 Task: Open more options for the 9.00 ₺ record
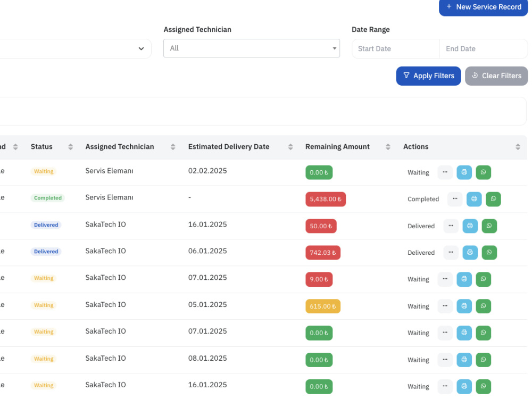[x=445, y=279]
